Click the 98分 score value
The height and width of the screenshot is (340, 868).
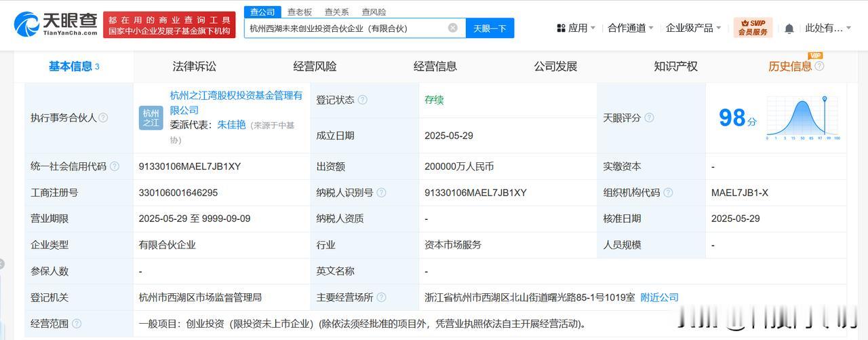[x=738, y=118]
